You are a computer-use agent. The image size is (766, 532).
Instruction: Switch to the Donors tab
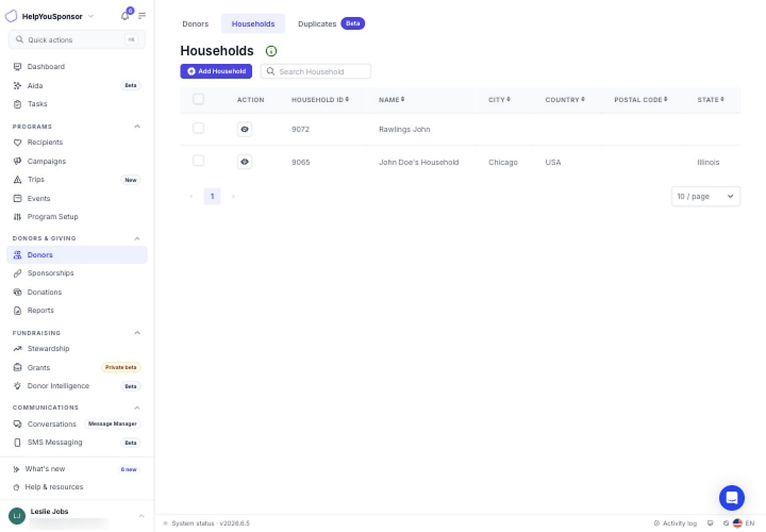195,24
